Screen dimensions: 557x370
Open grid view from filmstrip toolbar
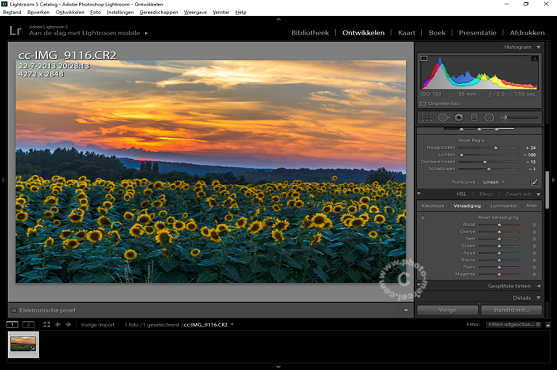click(x=47, y=325)
